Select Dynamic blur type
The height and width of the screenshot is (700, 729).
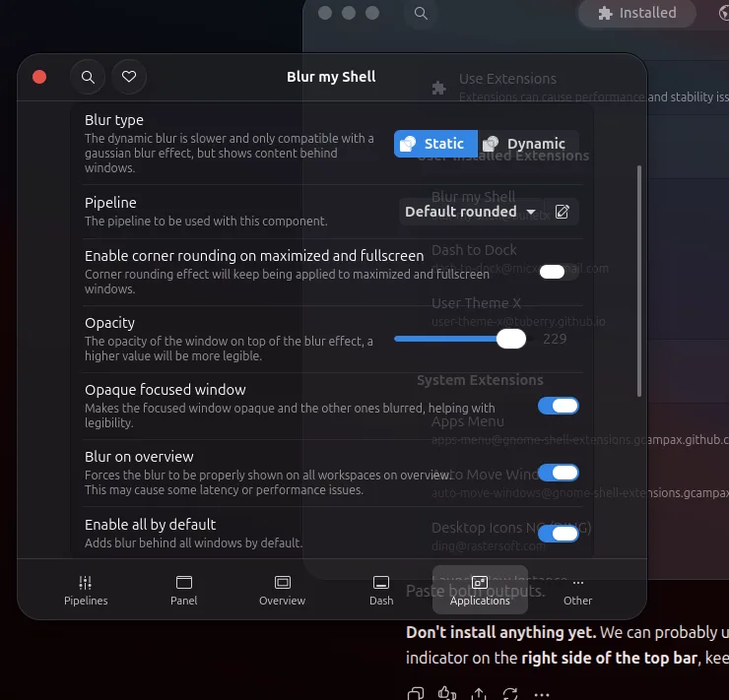click(528, 144)
